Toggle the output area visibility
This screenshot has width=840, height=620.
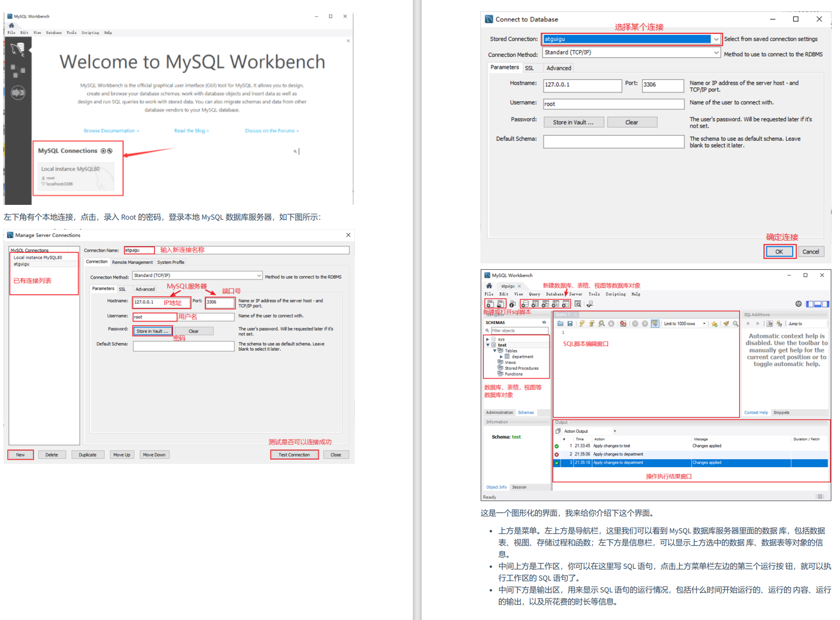coord(818,304)
